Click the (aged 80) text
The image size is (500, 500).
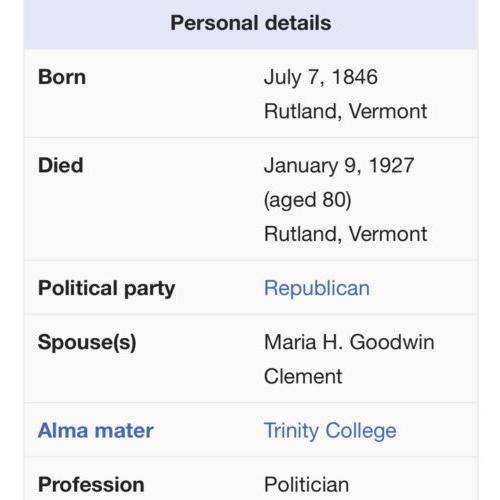coord(307,200)
